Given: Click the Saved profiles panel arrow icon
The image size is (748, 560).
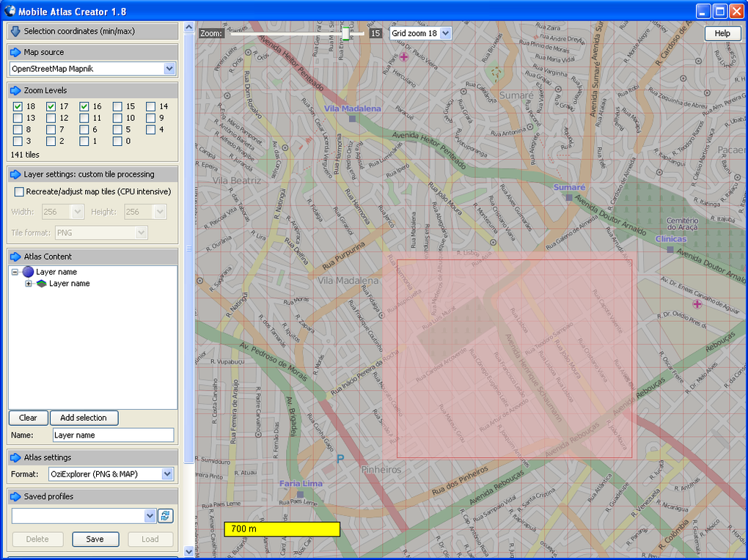Looking at the screenshot, I should pyautogui.click(x=15, y=496).
